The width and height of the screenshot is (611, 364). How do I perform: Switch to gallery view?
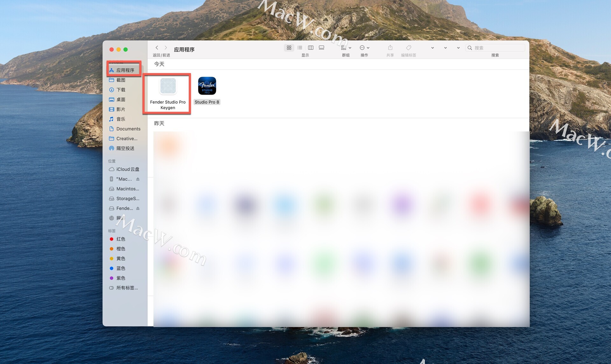pos(321,48)
